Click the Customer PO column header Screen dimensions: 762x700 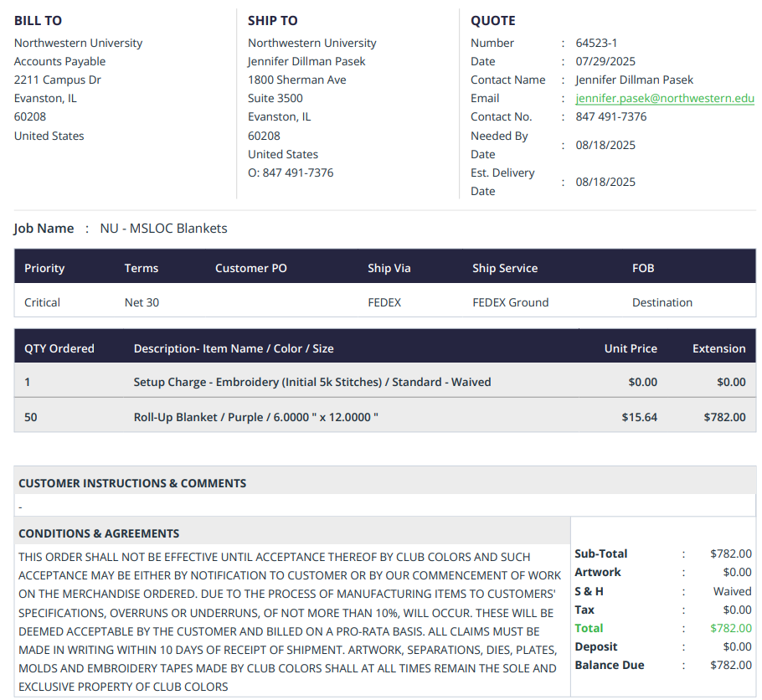(250, 268)
